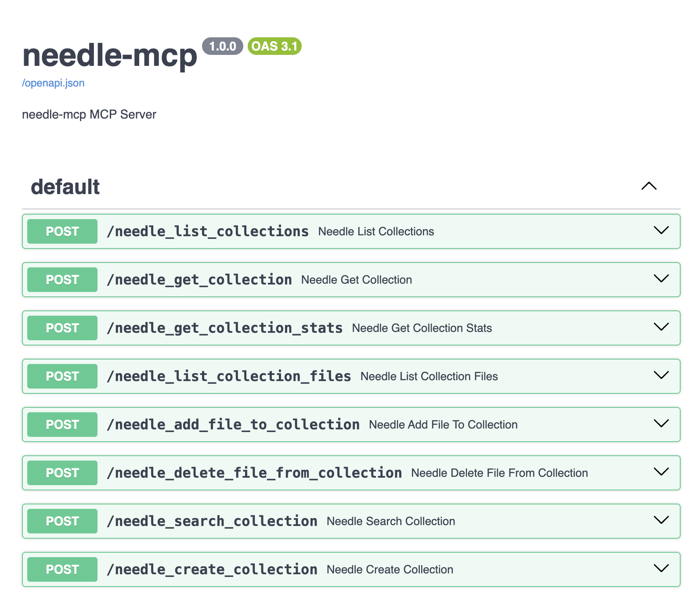The image size is (700, 605).
Task: Click the /needle_get_collection_stats path text
Action: click(224, 328)
